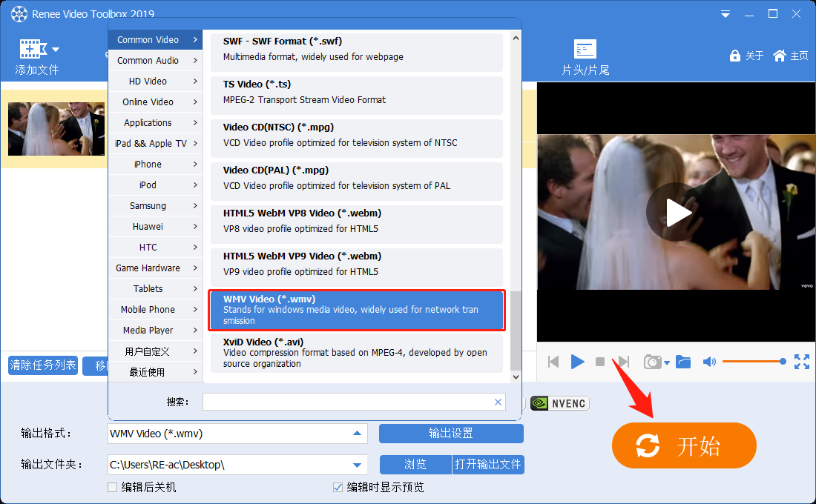Adjust the orange volume slider
The width and height of the screenshot is (816, 504).
[754, 362]
